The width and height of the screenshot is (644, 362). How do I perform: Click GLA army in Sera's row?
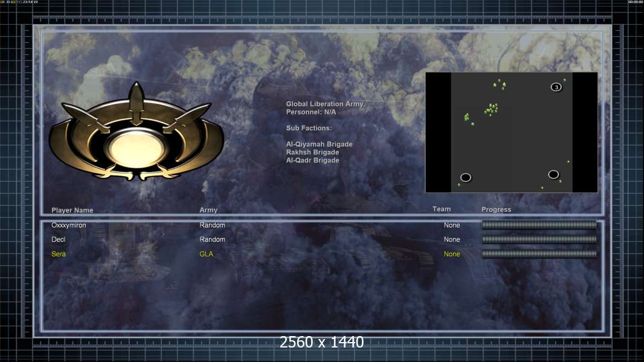(206, 254)
